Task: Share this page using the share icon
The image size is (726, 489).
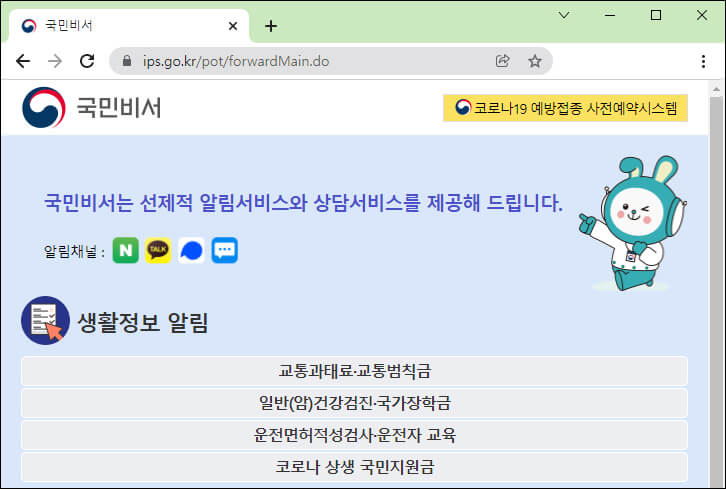Action: click(502, 61)
